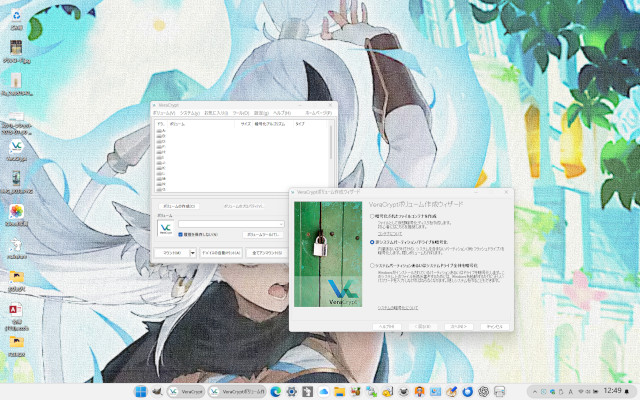Open the ChatGPT taskbar icon
The width and height of the screenshot is (640, 400).
pos(484,392)
